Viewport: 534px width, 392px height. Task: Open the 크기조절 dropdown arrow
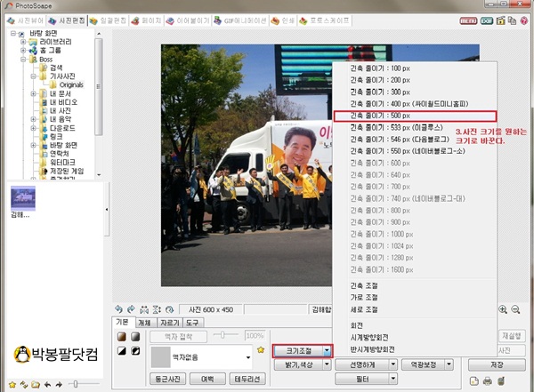pyautogui.click(x=328, y=351)
